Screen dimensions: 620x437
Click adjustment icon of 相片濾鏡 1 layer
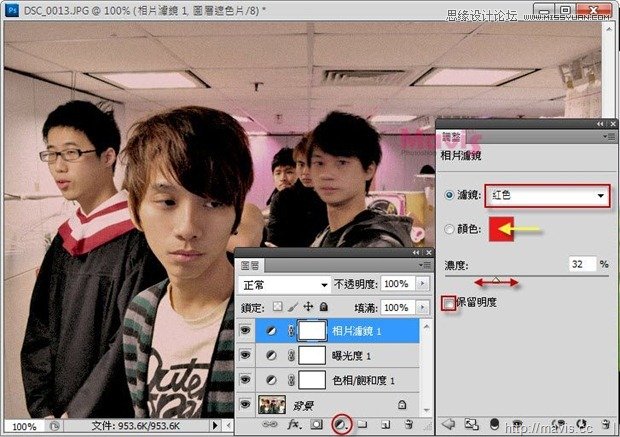click(x=271, y=331)
